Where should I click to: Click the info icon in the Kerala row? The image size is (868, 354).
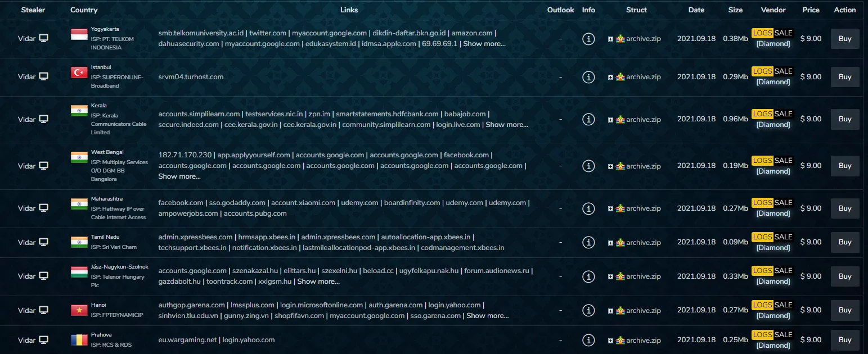click(588, 119)
